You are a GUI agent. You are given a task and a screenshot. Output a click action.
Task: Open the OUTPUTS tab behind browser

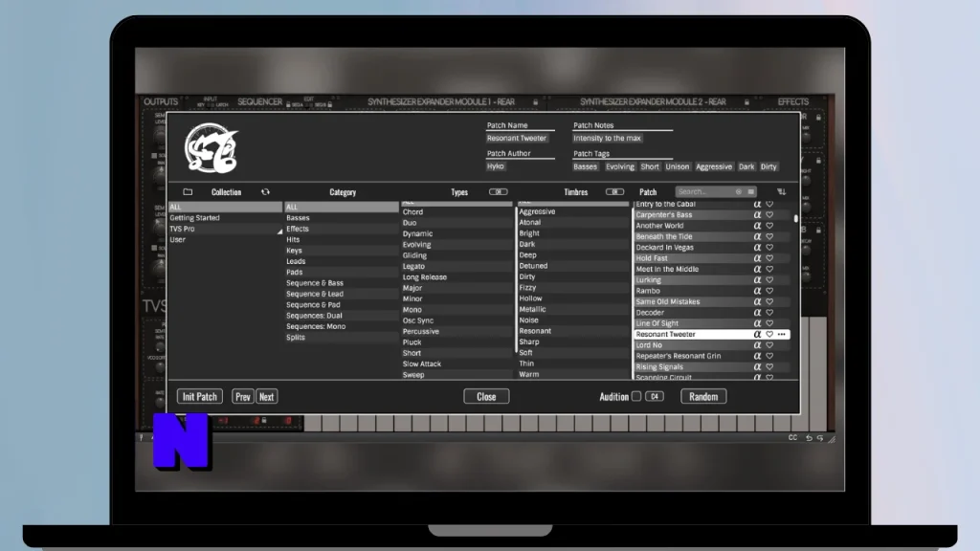click(x=161, y=101)
